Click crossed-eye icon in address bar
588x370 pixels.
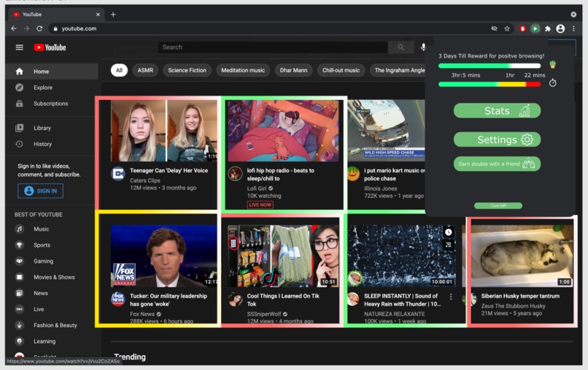point(494,28)
